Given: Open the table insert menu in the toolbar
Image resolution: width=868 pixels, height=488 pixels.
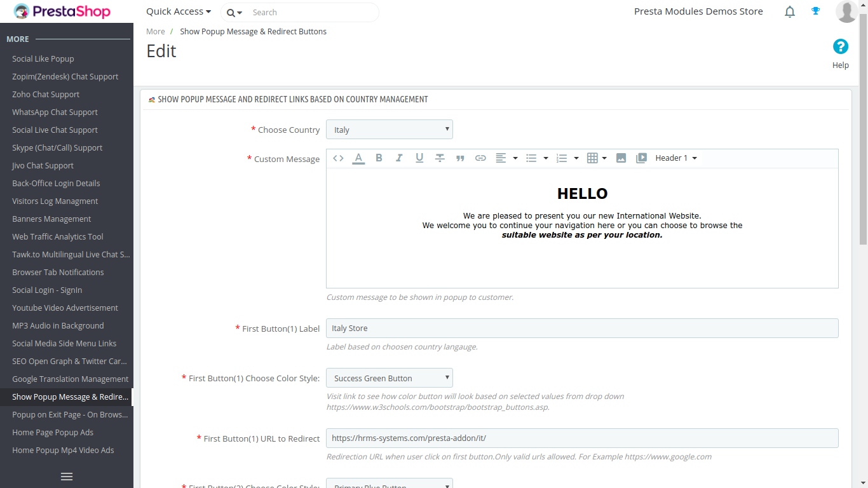Looking at the screenshot, I should [597, 158].
